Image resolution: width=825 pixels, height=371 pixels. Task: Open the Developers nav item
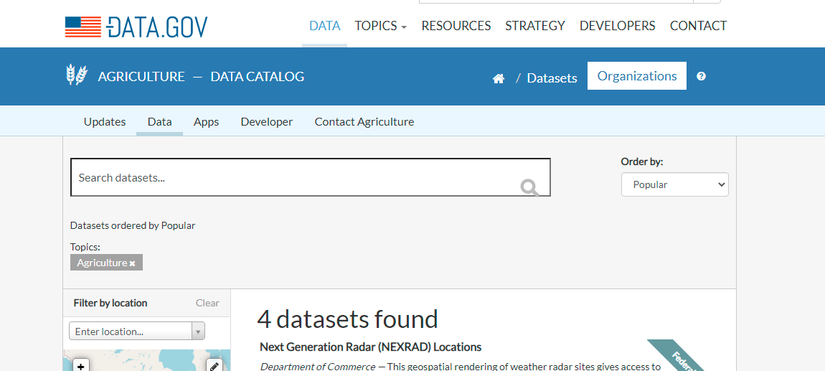[x=617, y=26]
